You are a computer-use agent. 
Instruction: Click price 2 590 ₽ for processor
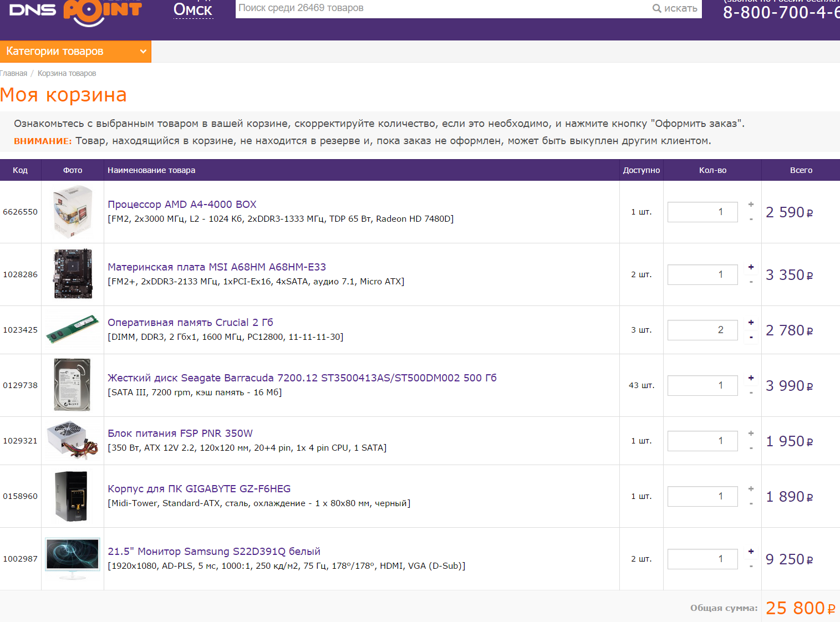pyautogui.click(x=790, y=212)
